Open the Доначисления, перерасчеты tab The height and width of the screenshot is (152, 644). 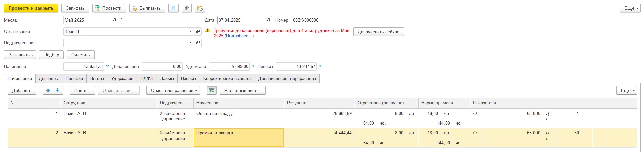click(x=287, y=78)
